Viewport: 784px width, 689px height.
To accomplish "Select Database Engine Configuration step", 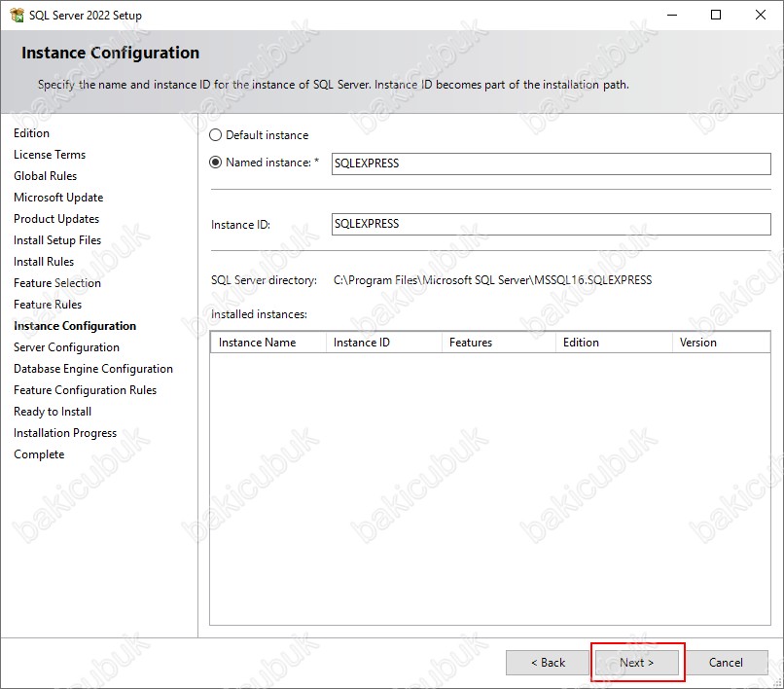I will [x=93, y=369].
